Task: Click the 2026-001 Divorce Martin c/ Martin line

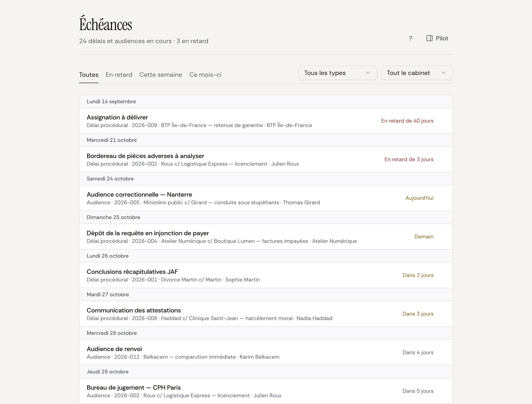Action: tap(173, 280)
